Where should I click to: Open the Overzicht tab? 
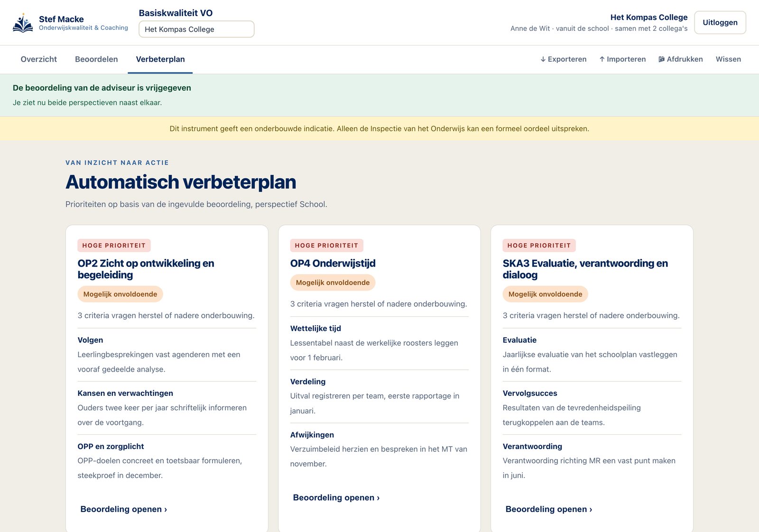pos(39,59)
